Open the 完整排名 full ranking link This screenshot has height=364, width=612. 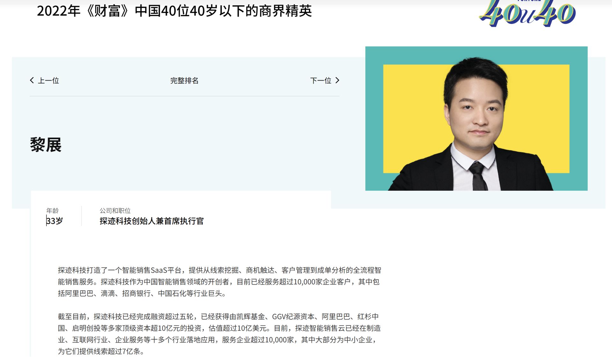[184, 81]
